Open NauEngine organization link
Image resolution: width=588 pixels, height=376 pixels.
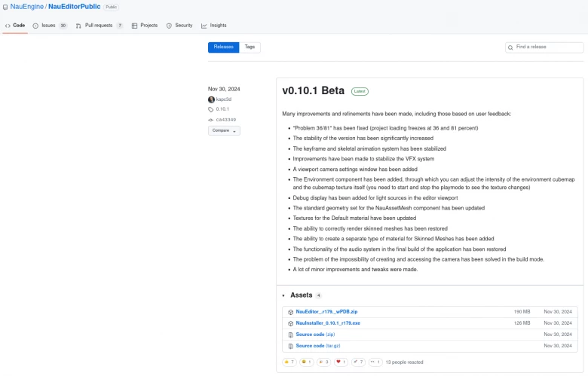pyautogui.click(x=26, y=7)
